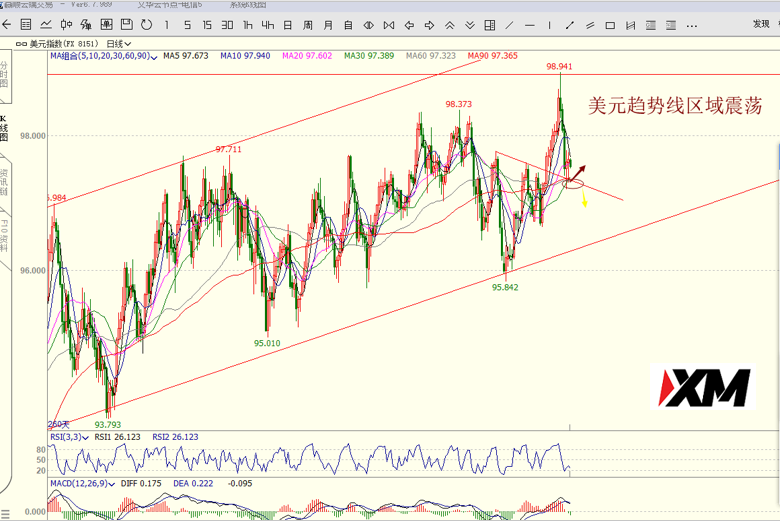Screen dimensions: 780x521
Task: Switch to the time-sharing line chart icon
Action: click(x=46, y=24)
